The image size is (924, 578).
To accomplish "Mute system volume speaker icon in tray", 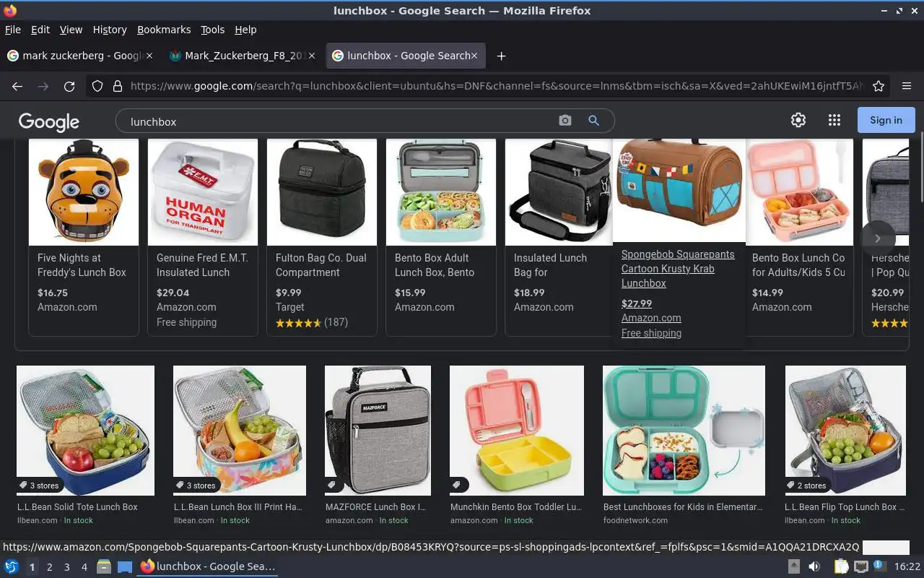I will click(814, 566).
